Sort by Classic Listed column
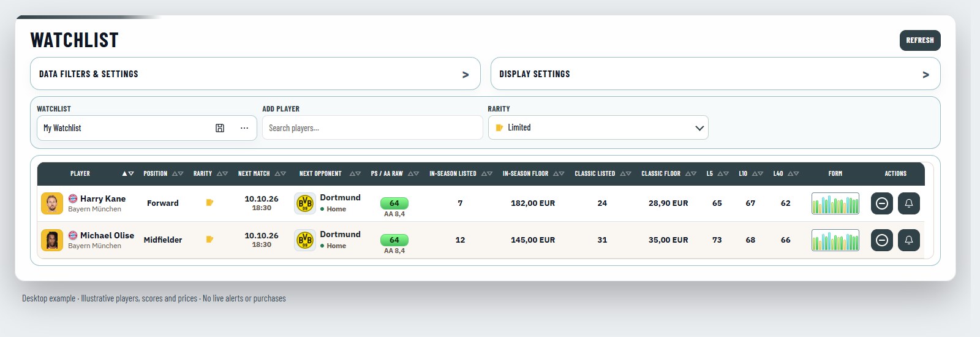Screen dimensions: 980x337 (x=625, y=173)
